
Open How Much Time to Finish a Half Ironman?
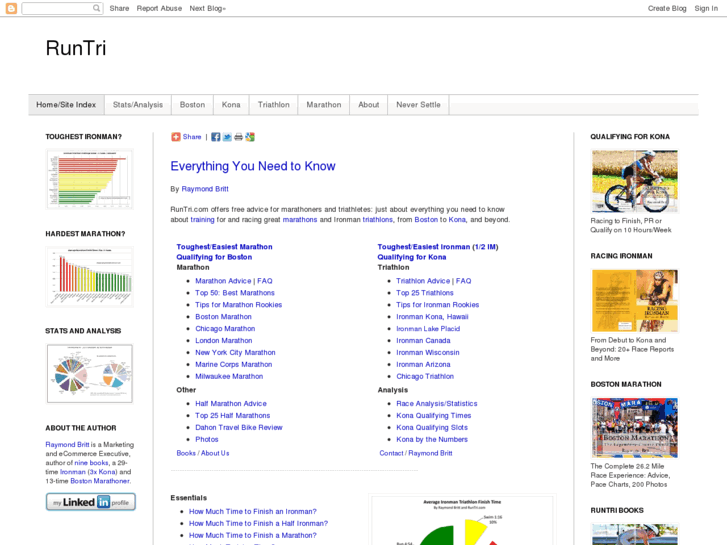[258, 523]
